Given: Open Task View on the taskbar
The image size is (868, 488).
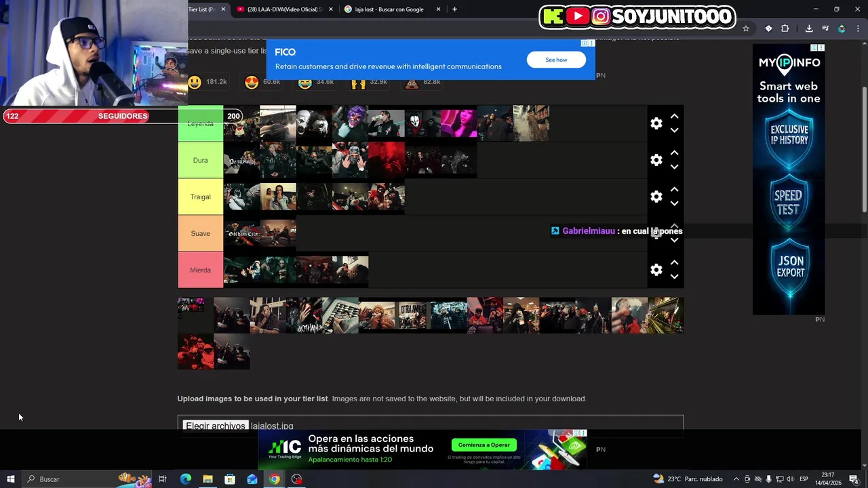Looking at the screenshot, I should (x=163, y=479).
